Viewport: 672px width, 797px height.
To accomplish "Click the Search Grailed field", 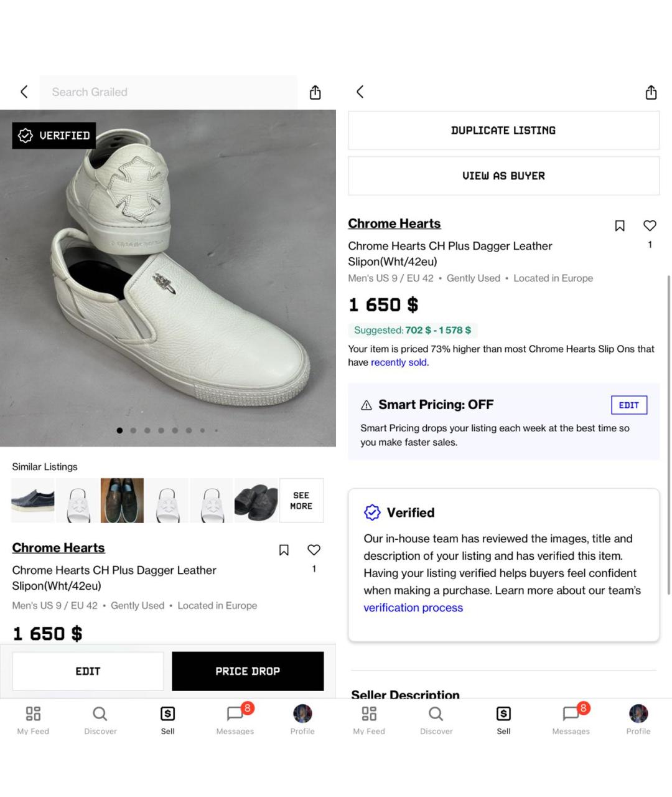I will [x=168, y=92].
